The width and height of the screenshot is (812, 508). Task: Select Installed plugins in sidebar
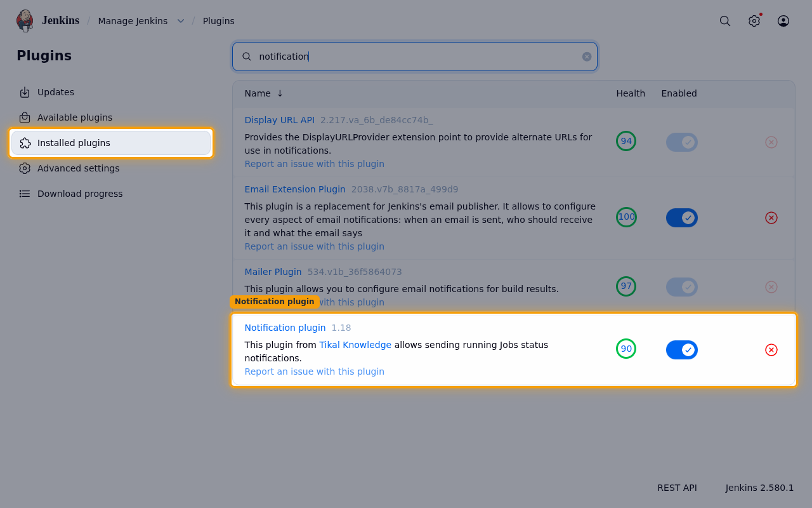click(111, 143)
